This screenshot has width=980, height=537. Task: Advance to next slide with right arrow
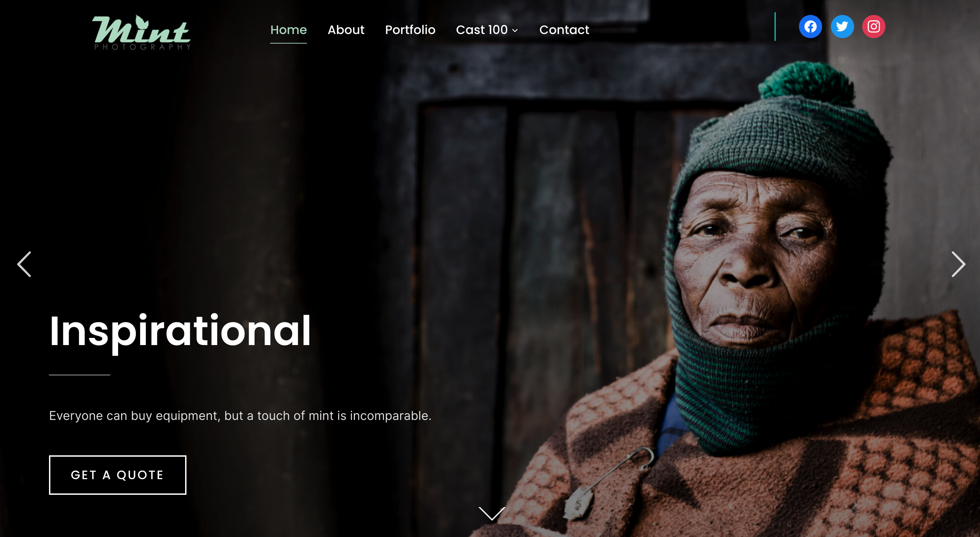tap(958, 264)
